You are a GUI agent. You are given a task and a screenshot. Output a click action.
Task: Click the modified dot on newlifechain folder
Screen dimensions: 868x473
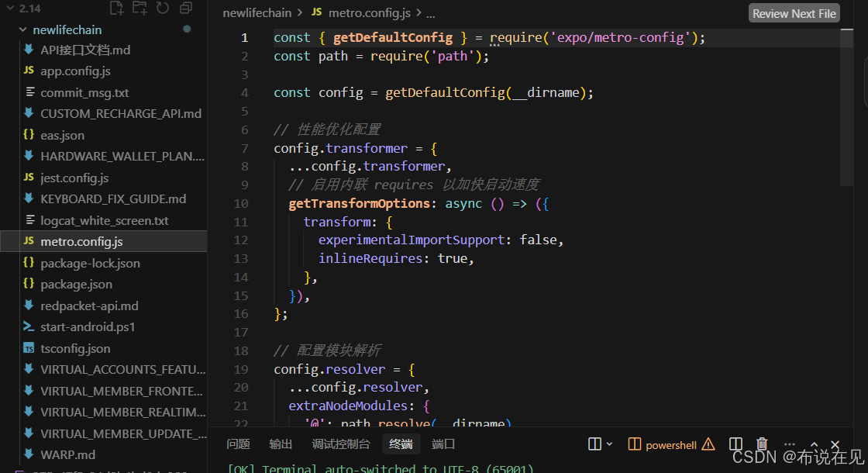click(187, 29)
